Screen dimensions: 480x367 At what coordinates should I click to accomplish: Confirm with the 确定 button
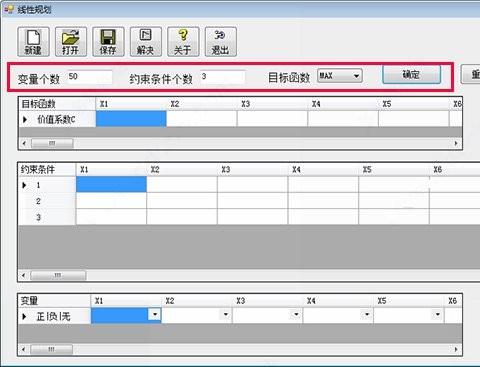[412, 74]
